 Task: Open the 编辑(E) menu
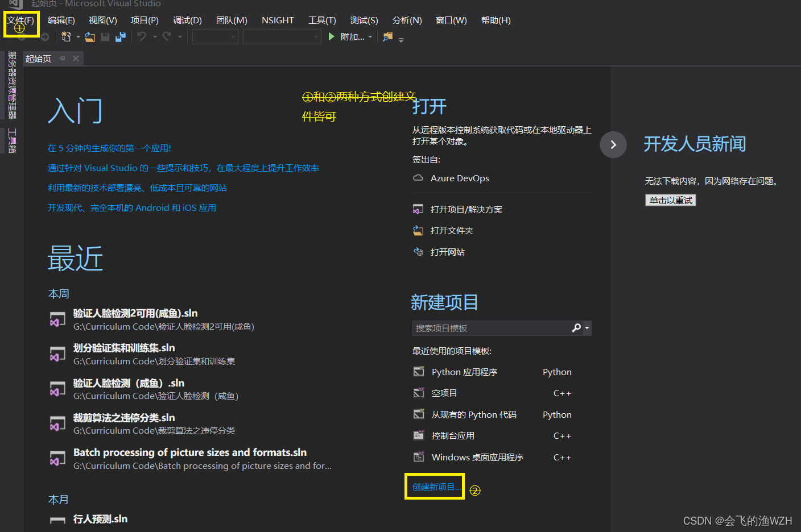61,20
